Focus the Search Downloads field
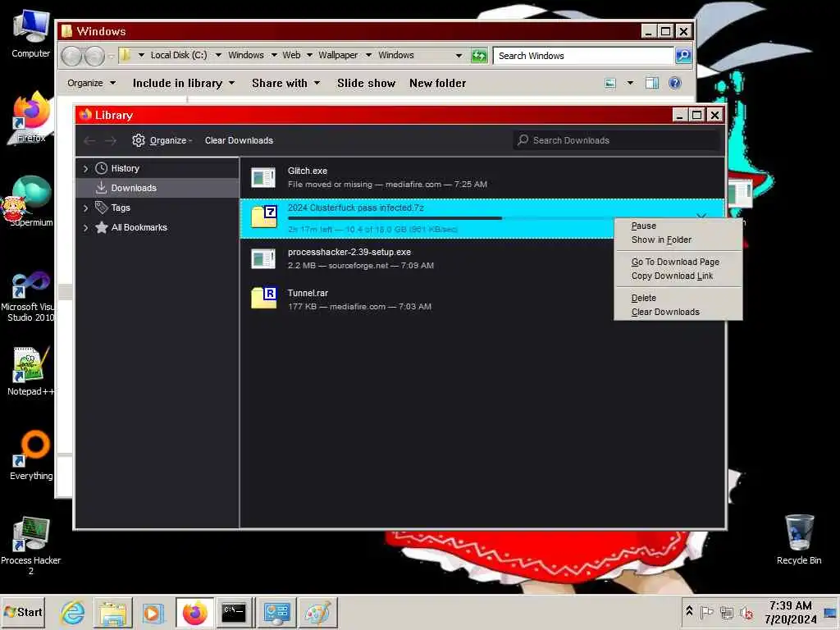 click(618, 140)
